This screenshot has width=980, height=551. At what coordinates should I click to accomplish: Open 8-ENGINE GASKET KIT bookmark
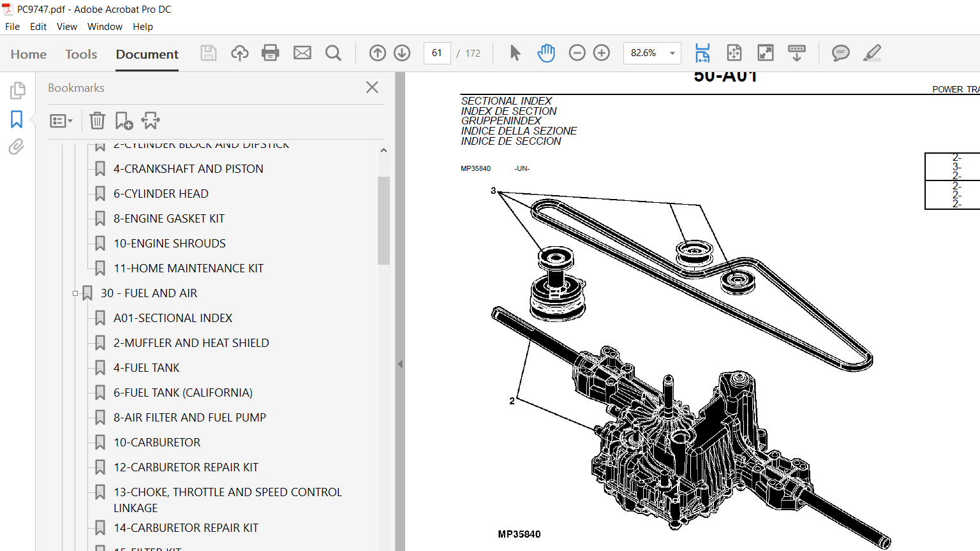click(x=169, y=219)
